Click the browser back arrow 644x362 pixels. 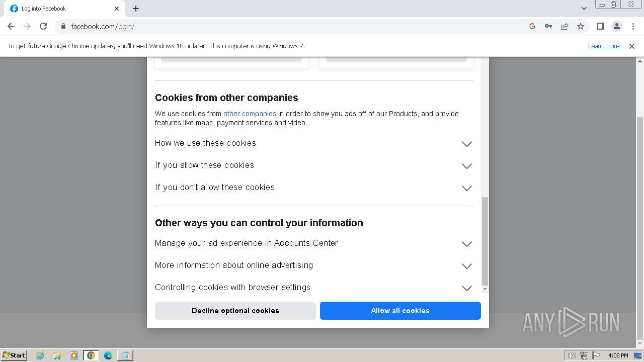[x=11, y=26]
